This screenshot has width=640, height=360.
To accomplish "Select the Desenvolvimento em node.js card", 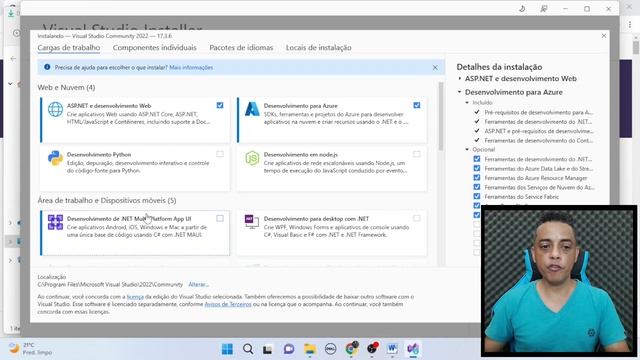I will [332, 169].
